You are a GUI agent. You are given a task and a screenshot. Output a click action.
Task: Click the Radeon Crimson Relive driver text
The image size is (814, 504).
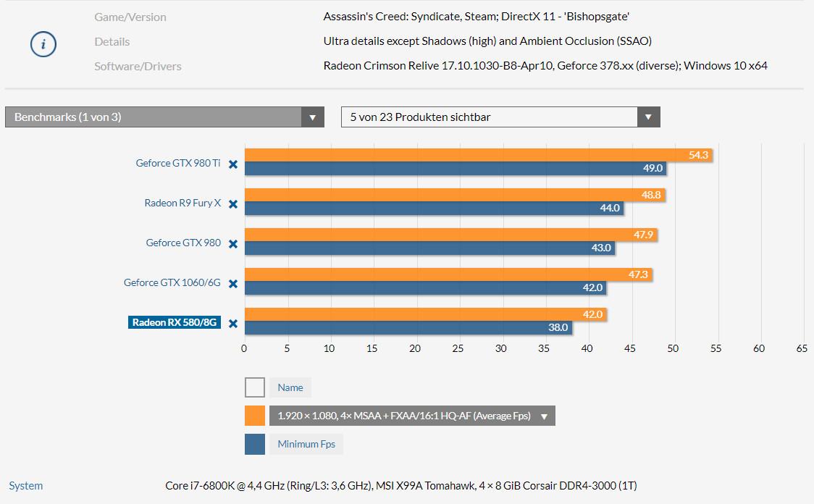pyautogui.click(x=545, y=66)
